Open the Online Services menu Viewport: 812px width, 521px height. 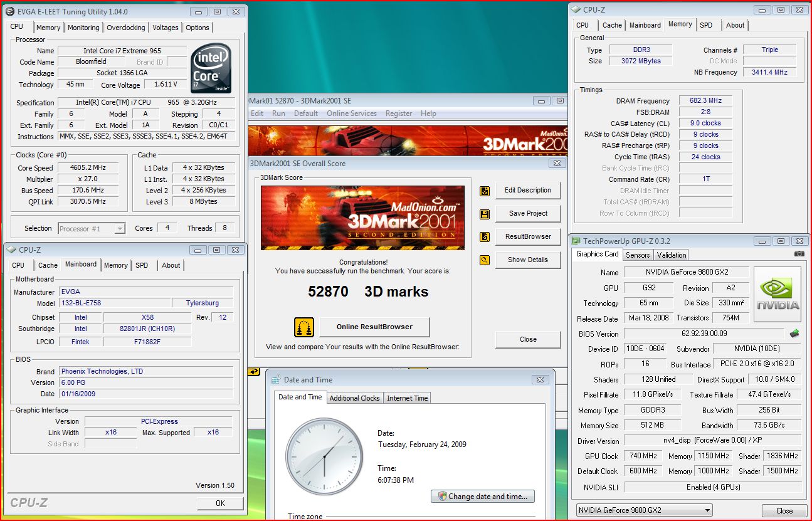coord(352,113)
